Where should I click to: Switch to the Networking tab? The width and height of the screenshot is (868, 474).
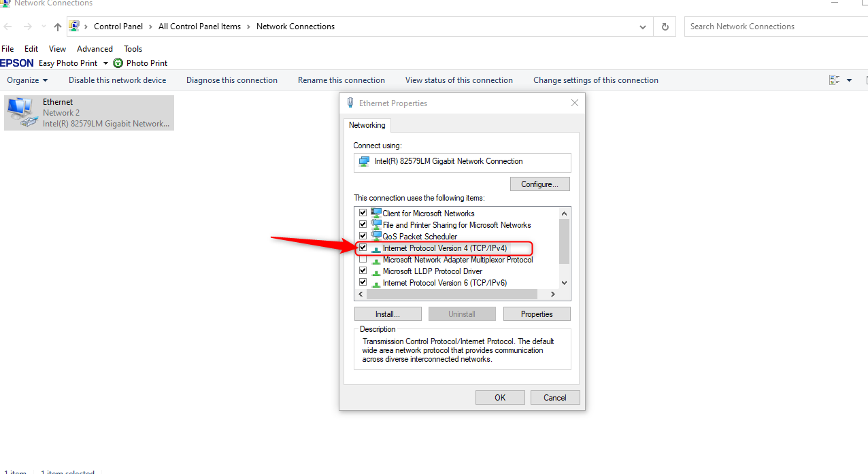[367, 125]
